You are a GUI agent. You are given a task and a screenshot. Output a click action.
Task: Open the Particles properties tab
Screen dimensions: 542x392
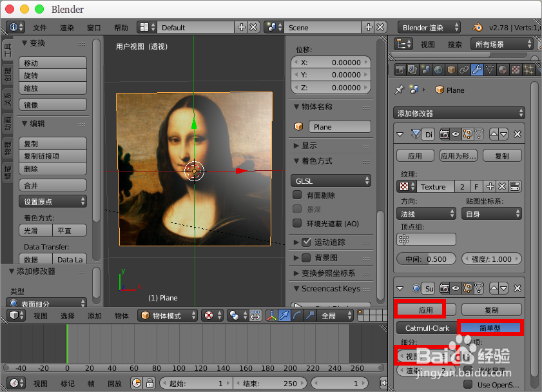tap(528, 70)
